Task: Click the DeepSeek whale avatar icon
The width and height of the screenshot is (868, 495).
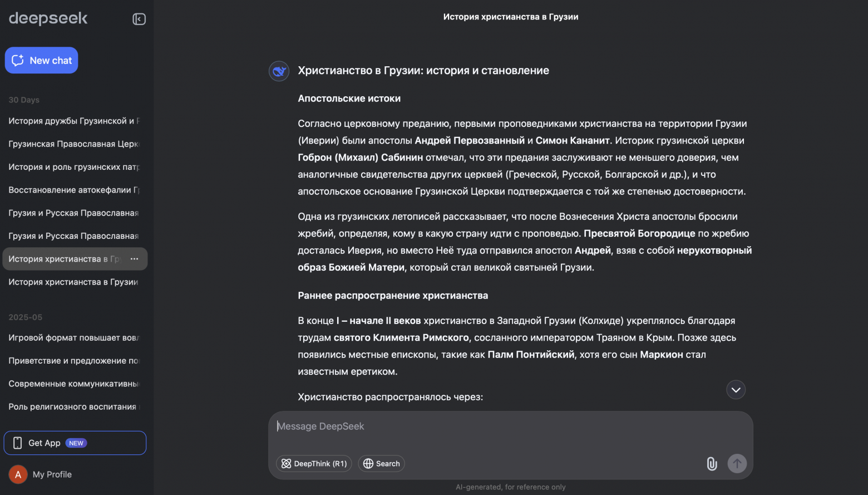Action: pyautogui.click(x=279, y=71)
